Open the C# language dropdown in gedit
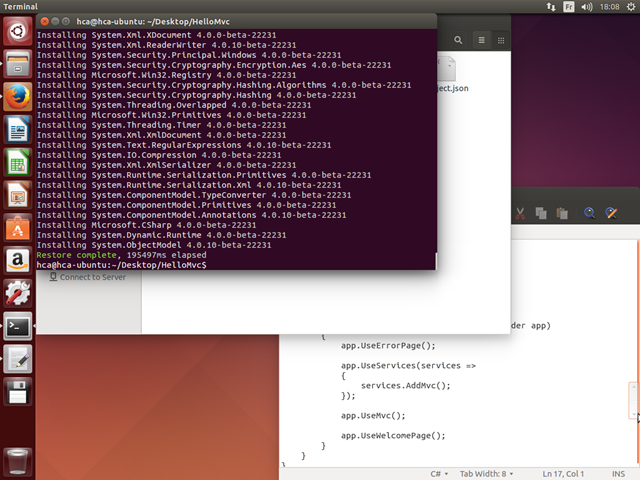This screenshot has height=480, width=640. coord(439,473)
